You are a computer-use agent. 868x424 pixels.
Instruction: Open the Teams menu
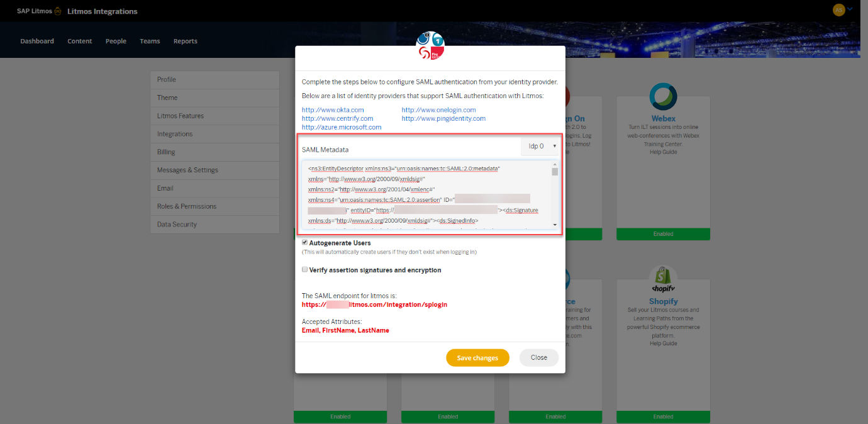click(x=150, y=41)
